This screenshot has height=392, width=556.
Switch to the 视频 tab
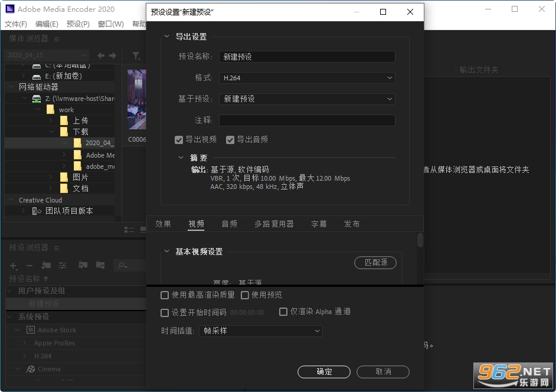tap(196, 224)
